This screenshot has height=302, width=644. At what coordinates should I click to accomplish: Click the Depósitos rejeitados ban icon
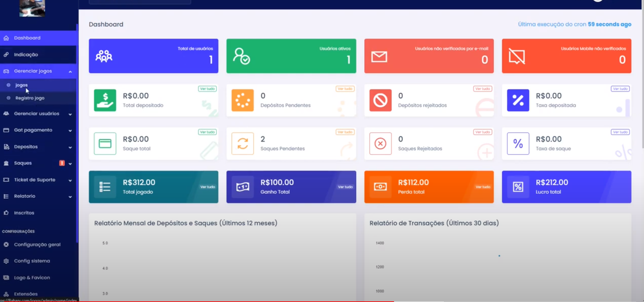tap(380, 100)
